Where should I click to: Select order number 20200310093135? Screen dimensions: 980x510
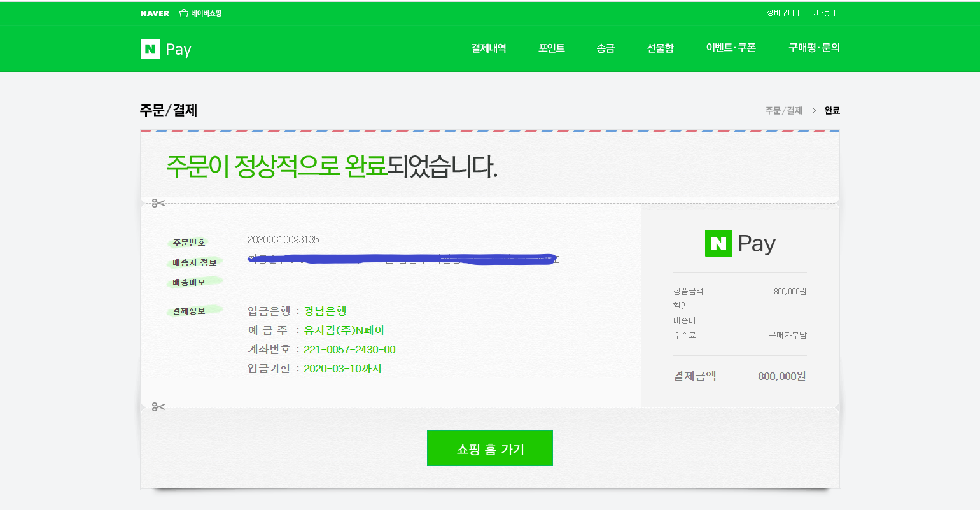tap(283, 239)
